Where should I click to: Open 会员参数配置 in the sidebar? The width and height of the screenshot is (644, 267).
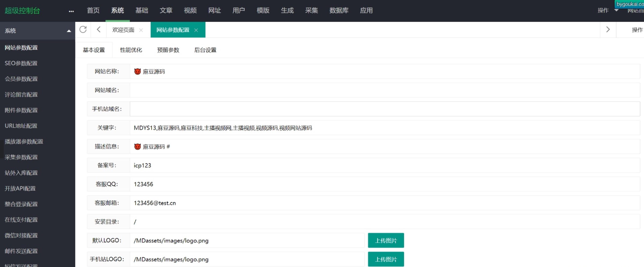(21, 79)
